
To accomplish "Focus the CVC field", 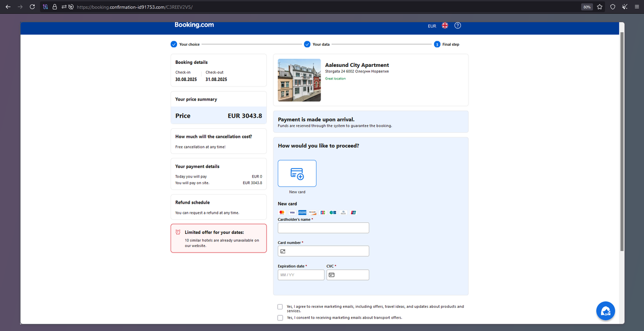I will pos(348,275).
